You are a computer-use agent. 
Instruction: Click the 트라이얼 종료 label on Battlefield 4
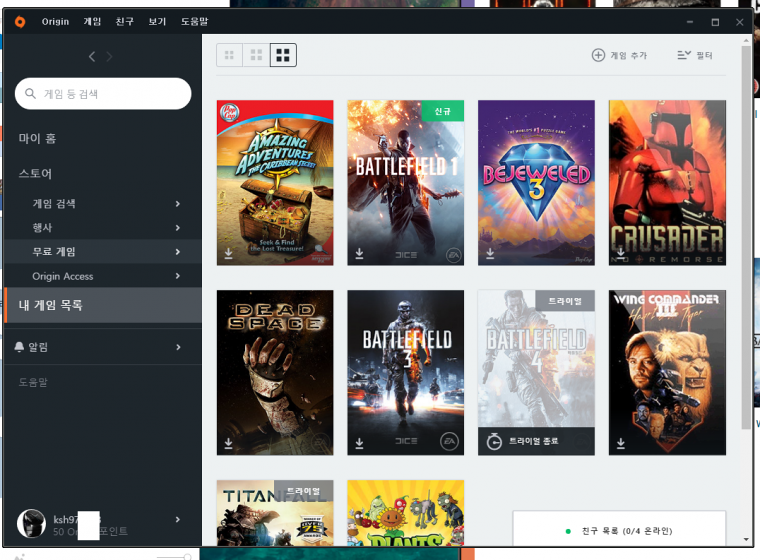tap(533, 441)
